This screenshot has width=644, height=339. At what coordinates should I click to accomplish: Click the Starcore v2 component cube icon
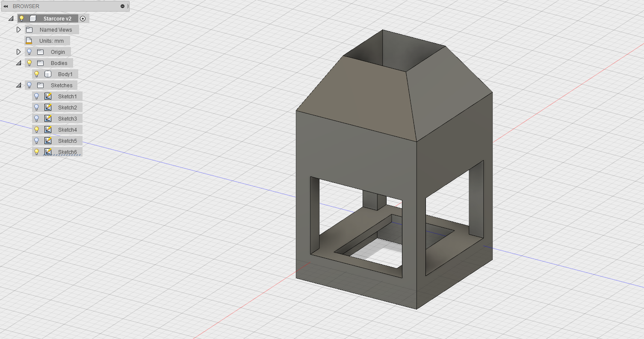(33, 18)
